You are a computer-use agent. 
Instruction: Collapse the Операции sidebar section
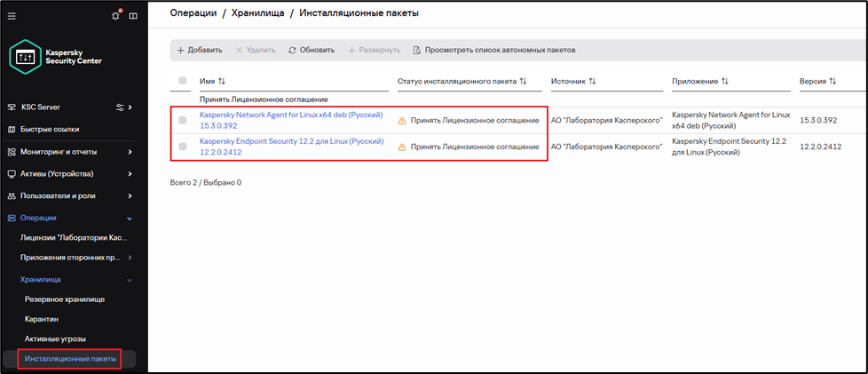130,218
